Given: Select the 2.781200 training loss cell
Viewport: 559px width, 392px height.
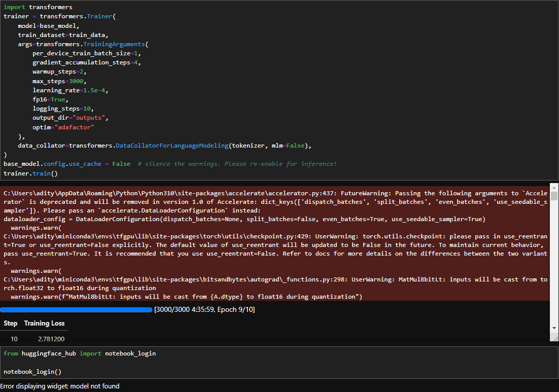Looking at the screenshot, I should (x=51, y=339).
